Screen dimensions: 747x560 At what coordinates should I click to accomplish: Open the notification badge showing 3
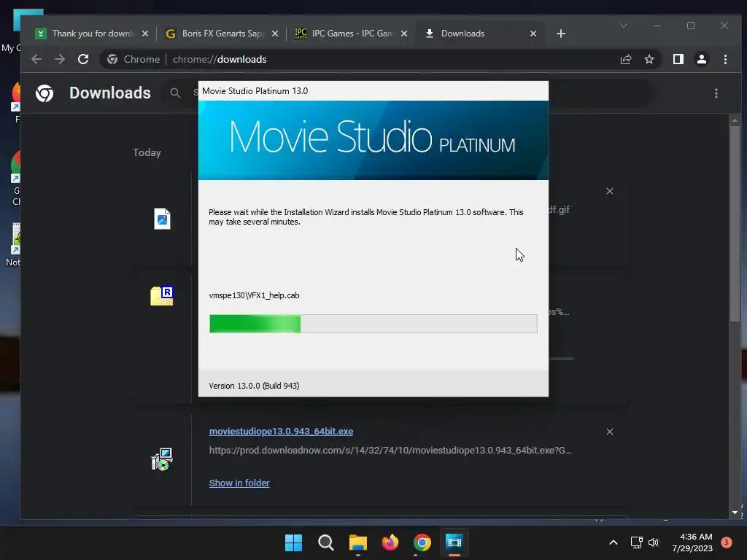click(x=726, y=542)
